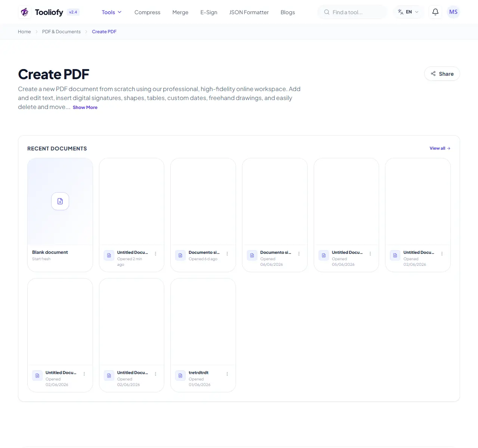Open options menu for Documento opened 6 d ago
The image size is (478, 448).
pos(227,253)
